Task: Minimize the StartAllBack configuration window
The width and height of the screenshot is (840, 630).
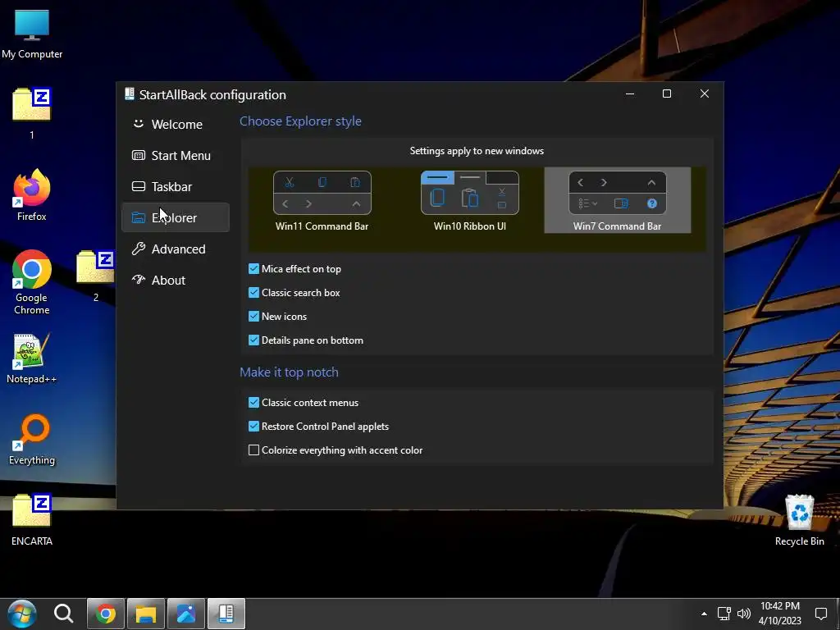Action: 630,94
